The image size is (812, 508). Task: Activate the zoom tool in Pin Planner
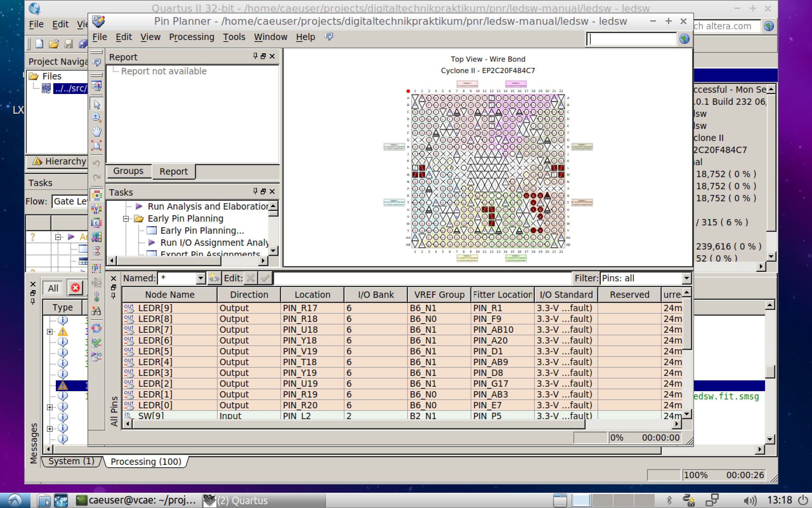pyautogui.click(x=97, y=117)
